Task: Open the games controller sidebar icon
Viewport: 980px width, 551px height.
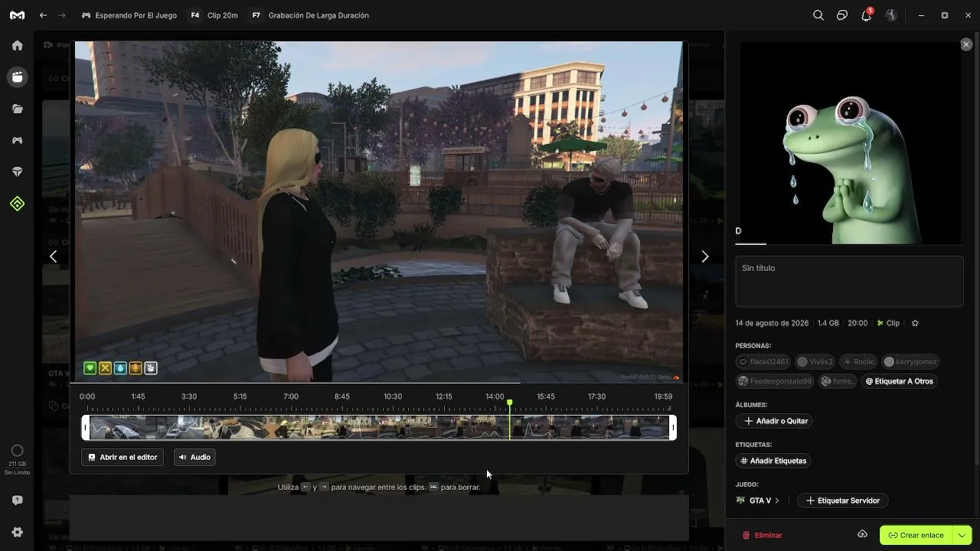Action: click(x=17, y=140)
